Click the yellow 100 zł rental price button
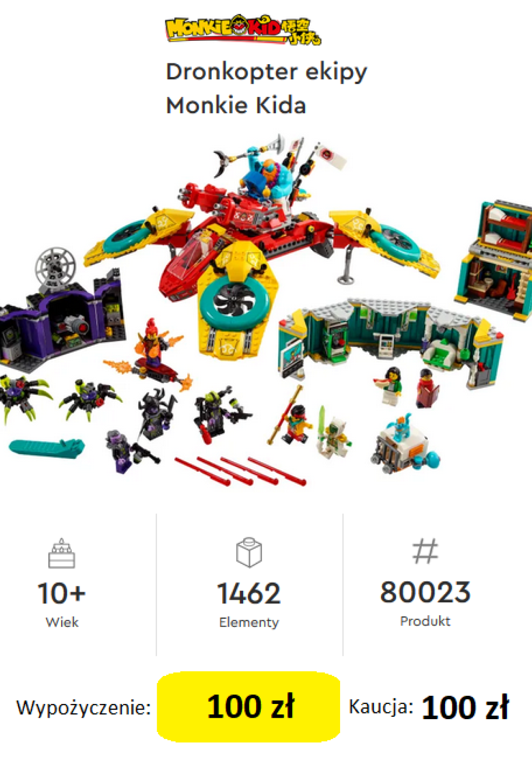Viewport: 532px width, 760px height. [248, 706]
